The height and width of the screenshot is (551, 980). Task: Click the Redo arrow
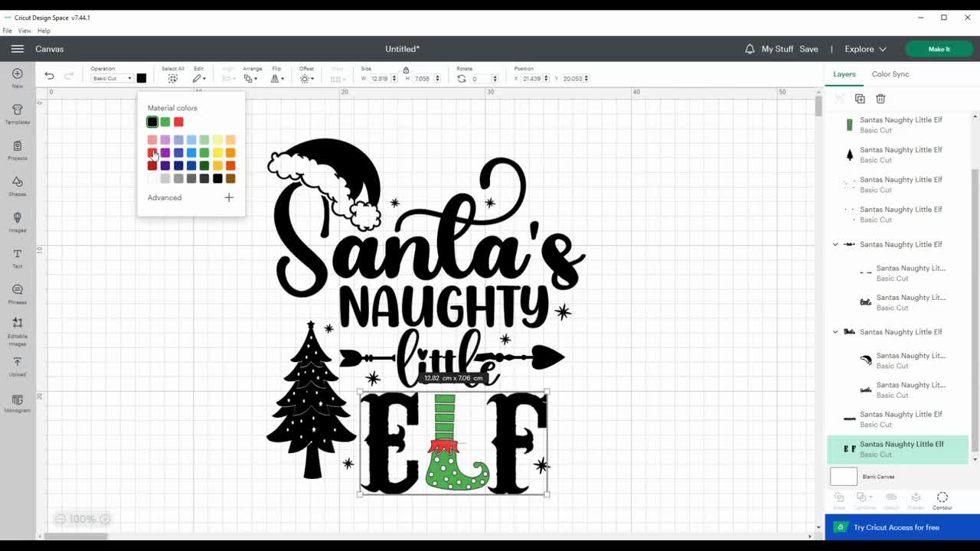69,76
